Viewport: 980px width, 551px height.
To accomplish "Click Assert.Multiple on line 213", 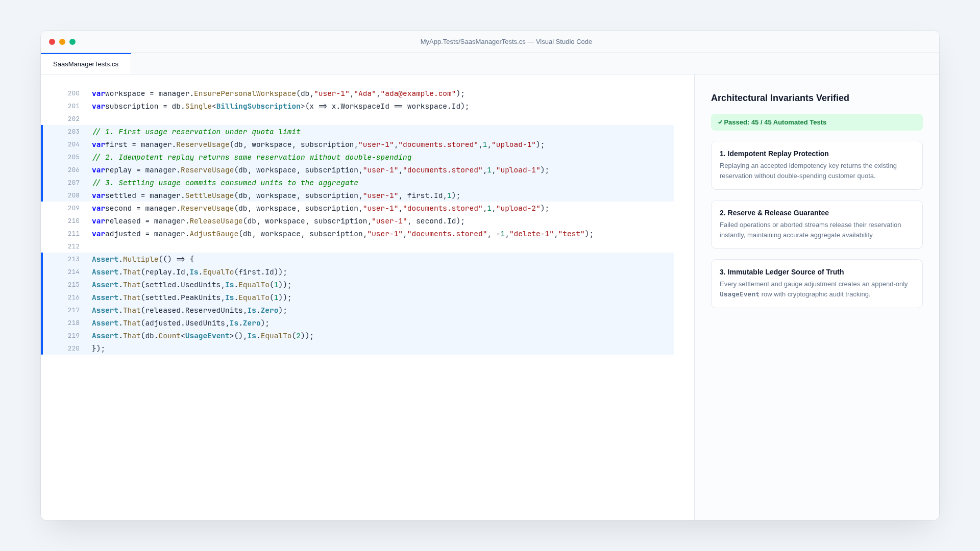I will 125,260.
